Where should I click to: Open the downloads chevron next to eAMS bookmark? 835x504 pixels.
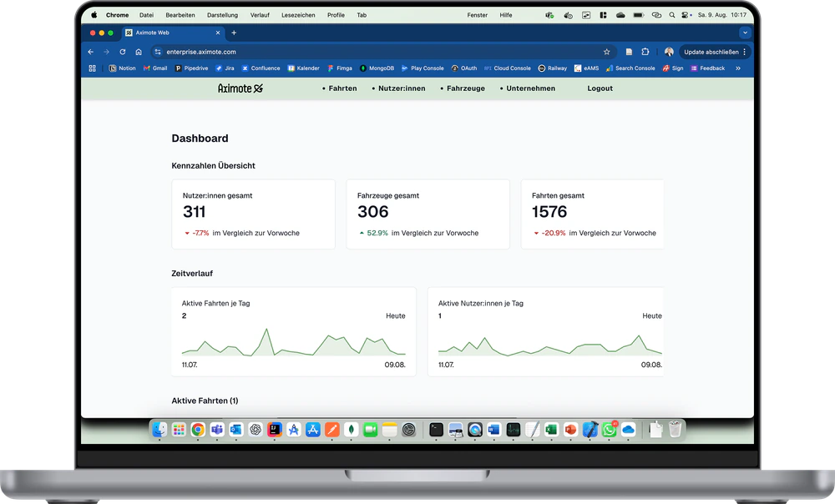pyautogui.click(x=739, y=68)
